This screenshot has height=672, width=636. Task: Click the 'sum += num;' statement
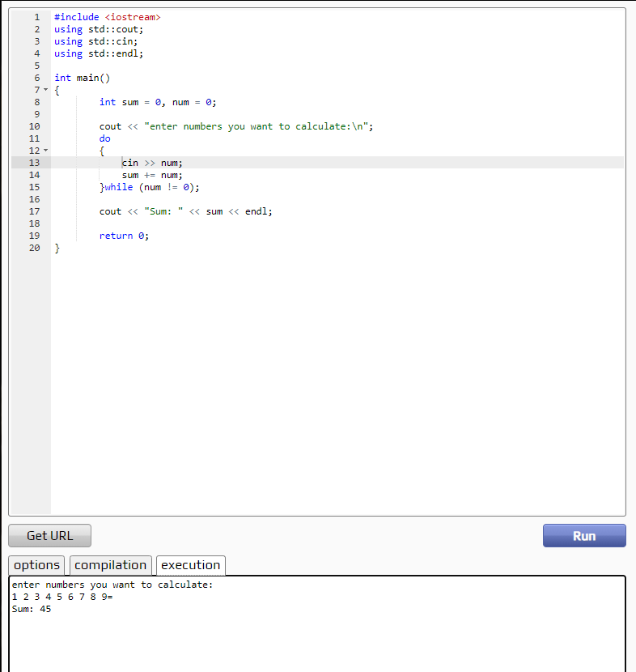click(152, 175)
